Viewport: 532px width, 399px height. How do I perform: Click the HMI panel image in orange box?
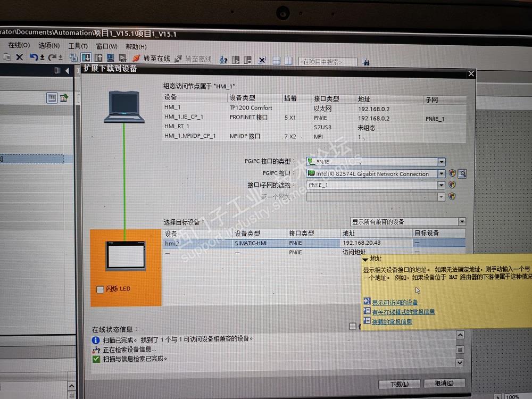(x=126, y=255)
